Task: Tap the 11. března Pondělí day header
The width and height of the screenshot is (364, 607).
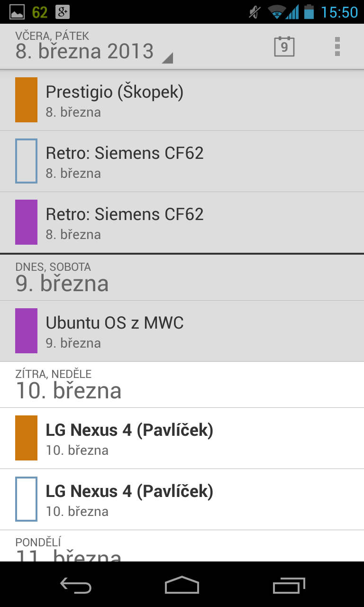Action: 182,549
